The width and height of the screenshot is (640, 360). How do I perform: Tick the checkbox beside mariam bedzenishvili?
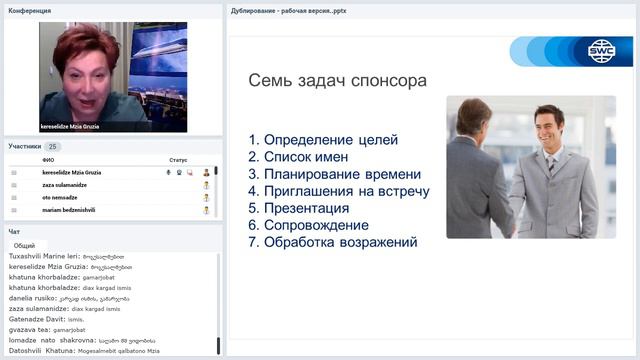click(x=14, y=210)
